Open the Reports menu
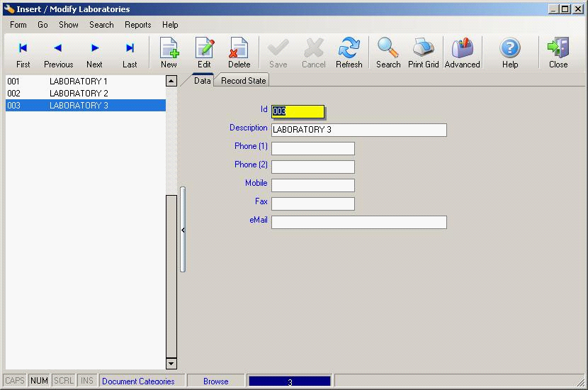 coord(138,25)
